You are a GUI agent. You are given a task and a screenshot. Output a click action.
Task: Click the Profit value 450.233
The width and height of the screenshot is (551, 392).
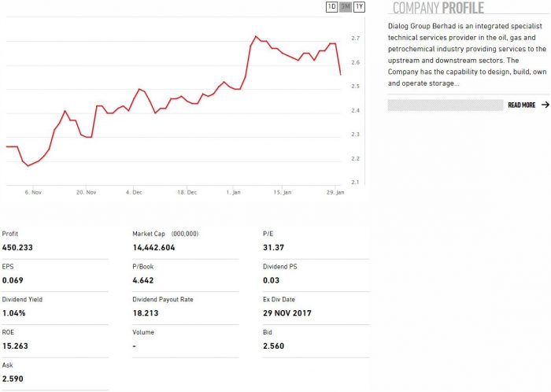tap(17, 247)
